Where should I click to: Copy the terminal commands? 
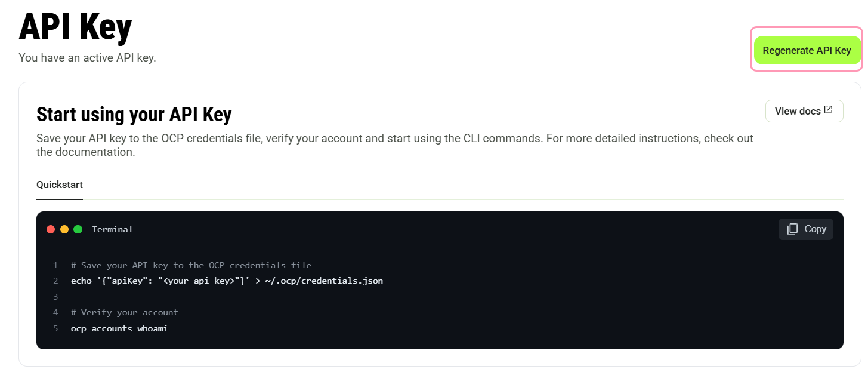[x=806, y=229]
